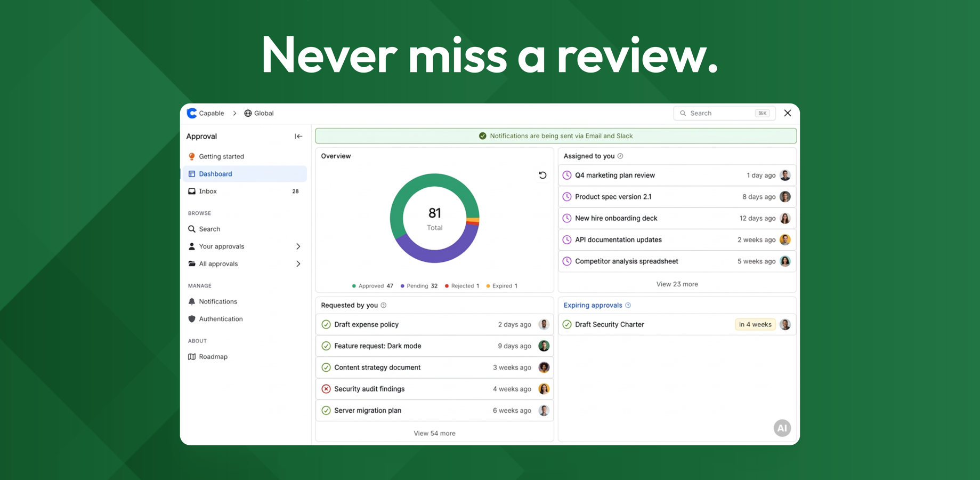Click View 23 more link
Image resolution: width=980 pixels, height=480 pixels.
point(677,284)
